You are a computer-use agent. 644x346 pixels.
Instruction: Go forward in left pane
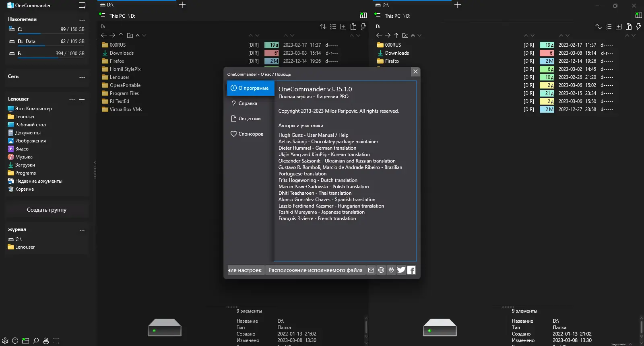tap(112, 35)
